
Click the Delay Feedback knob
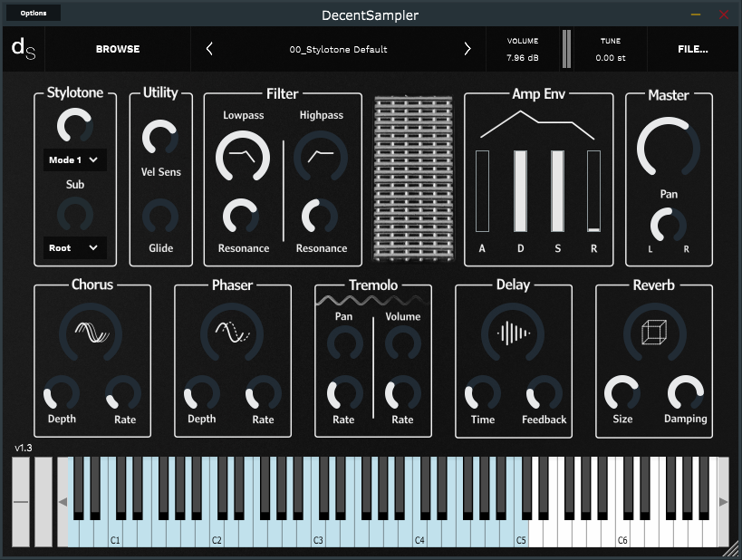click(x=544, y=393)
